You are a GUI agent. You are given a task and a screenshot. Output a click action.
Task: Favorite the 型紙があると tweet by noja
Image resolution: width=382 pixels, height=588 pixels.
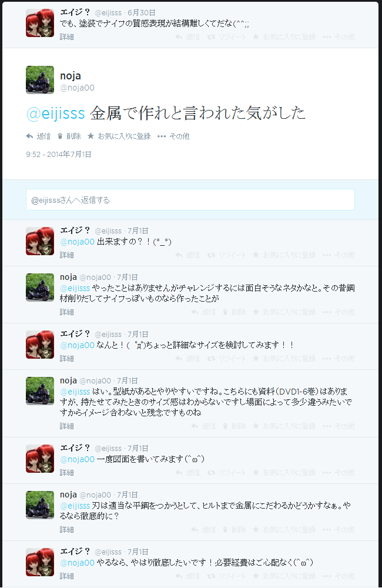[x=284, y=426]
